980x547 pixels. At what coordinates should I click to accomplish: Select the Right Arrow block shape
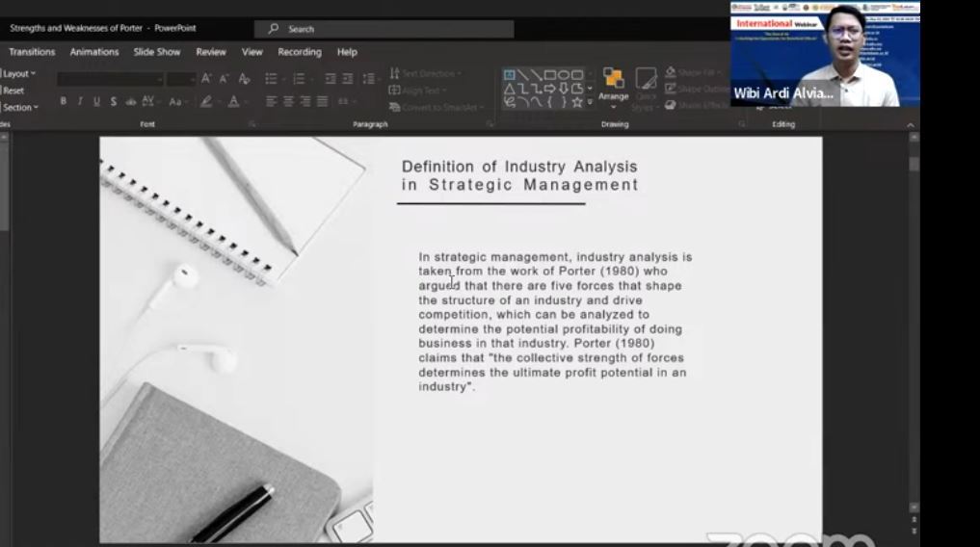tap(550, 89)
